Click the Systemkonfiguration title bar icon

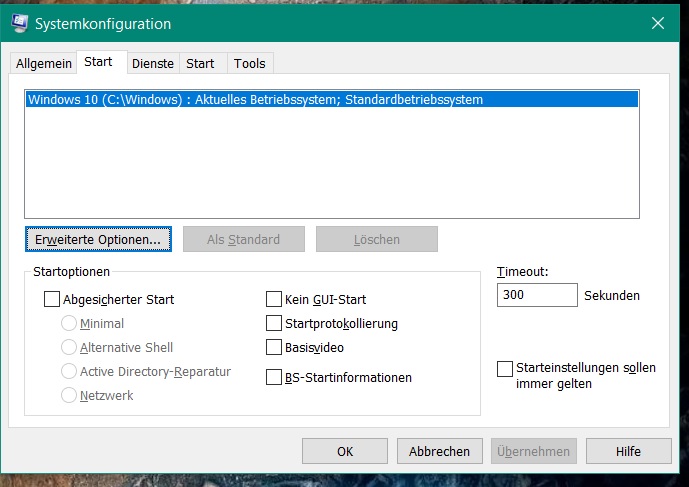point(20,23)
